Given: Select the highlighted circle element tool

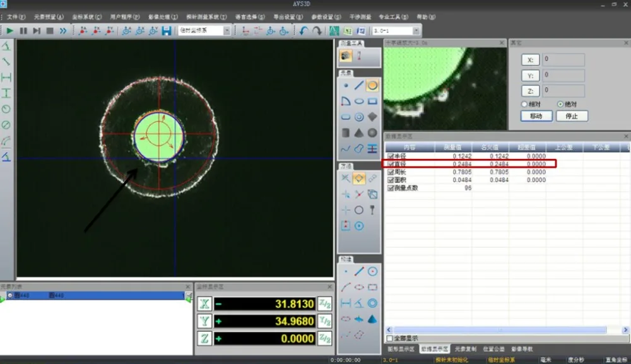Looking at the screenshot, I should (x=373, y=85).
